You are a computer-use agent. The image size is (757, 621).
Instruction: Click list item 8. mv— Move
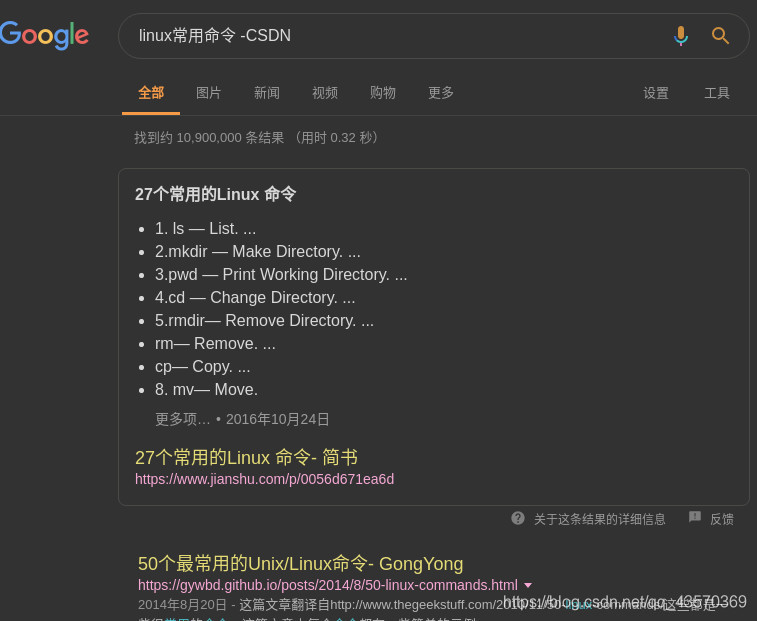[206, 390]
